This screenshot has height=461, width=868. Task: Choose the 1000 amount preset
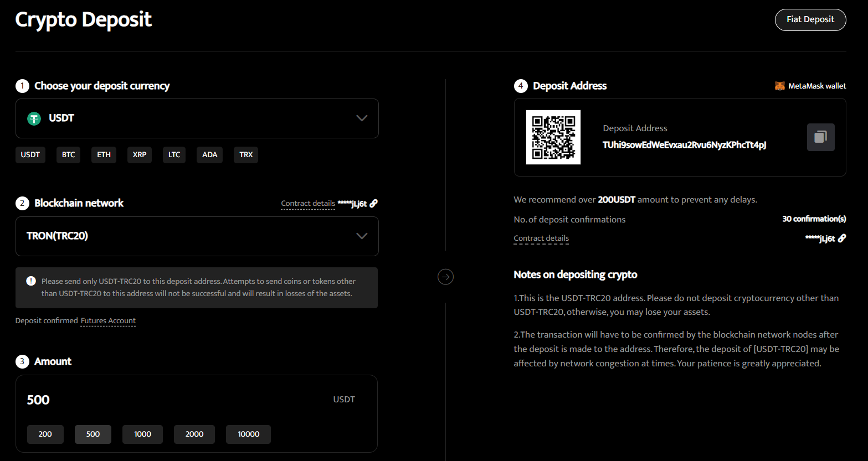point(143,434)
